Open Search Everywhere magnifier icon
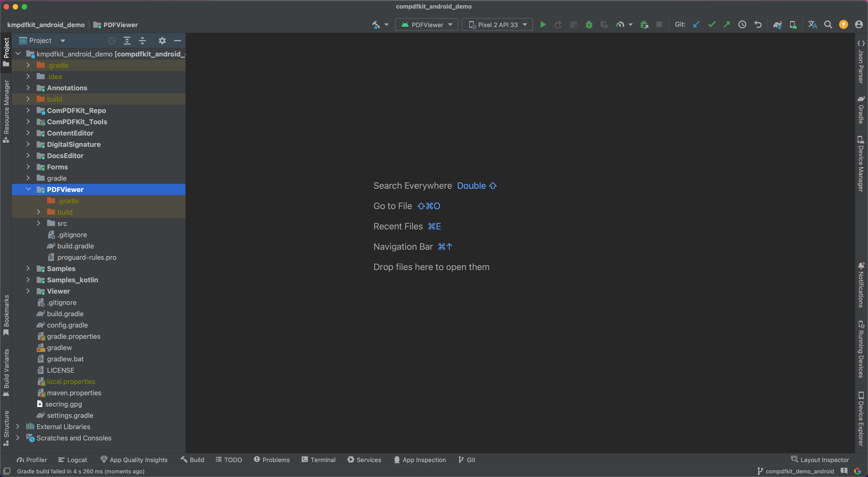Viewport: 868px width, 477px height. pyautogui.click(x=828, y=25)
